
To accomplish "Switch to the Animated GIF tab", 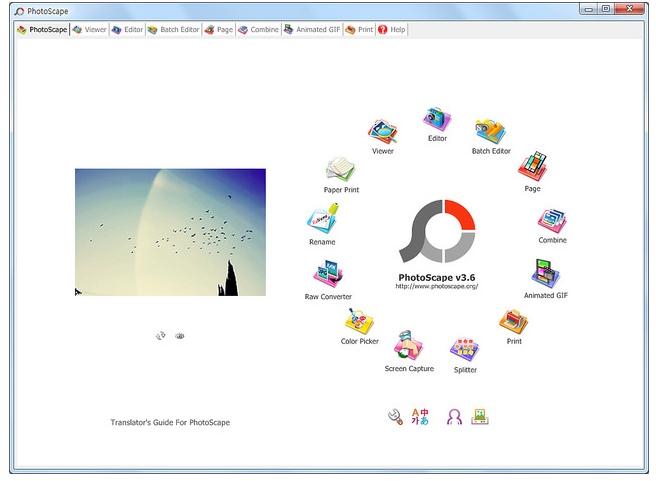I will click(x=312, y=30).
